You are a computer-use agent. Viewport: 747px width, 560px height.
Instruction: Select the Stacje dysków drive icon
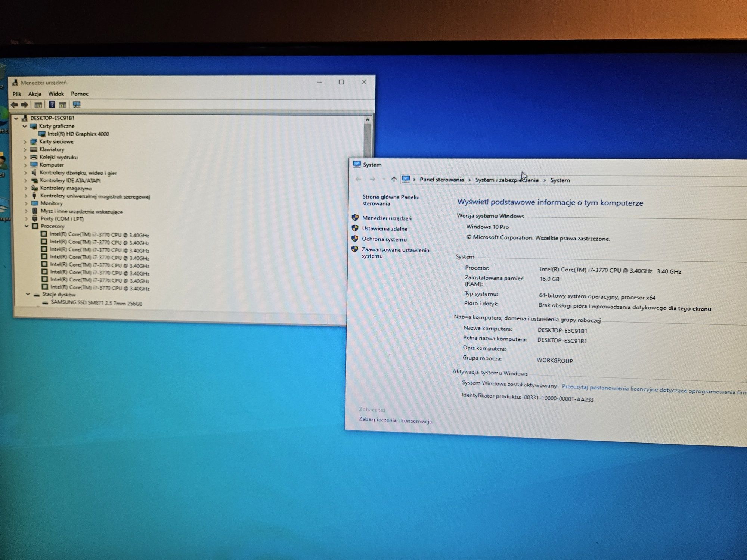[x=37, y=295]
